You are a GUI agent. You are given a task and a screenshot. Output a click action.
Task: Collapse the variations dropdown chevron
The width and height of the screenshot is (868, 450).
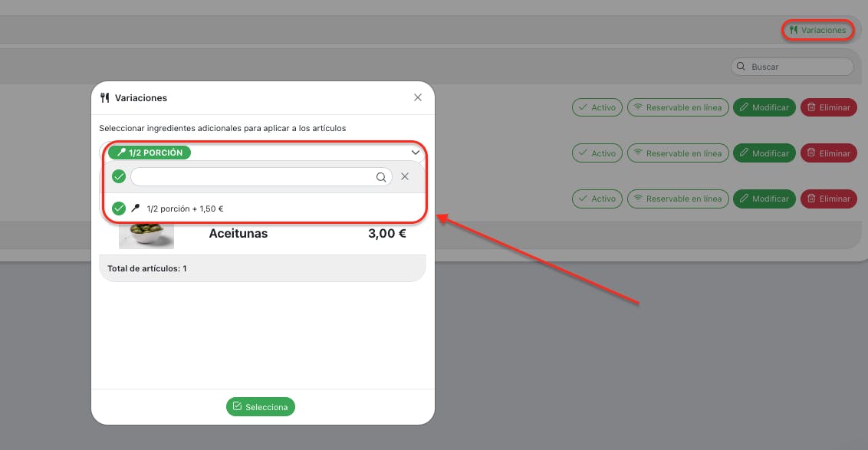coord(415,153)
